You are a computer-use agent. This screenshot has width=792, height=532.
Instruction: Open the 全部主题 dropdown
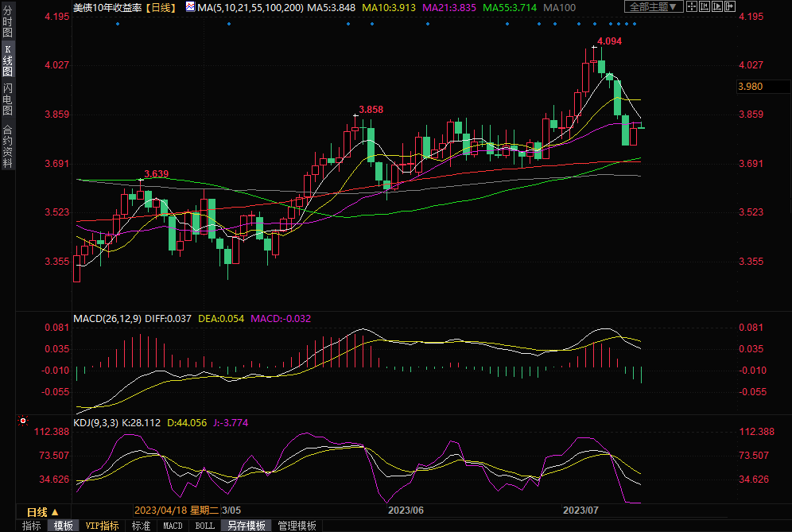[x=654, y=6]
